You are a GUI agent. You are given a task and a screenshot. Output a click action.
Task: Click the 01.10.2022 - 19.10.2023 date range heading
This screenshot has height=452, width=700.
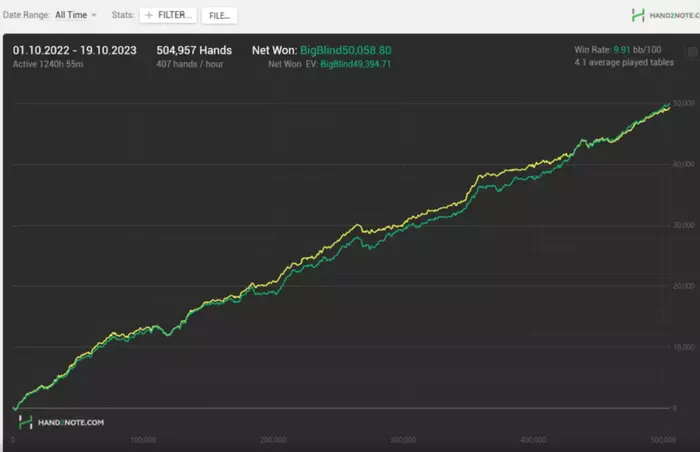tap(75, 50)
